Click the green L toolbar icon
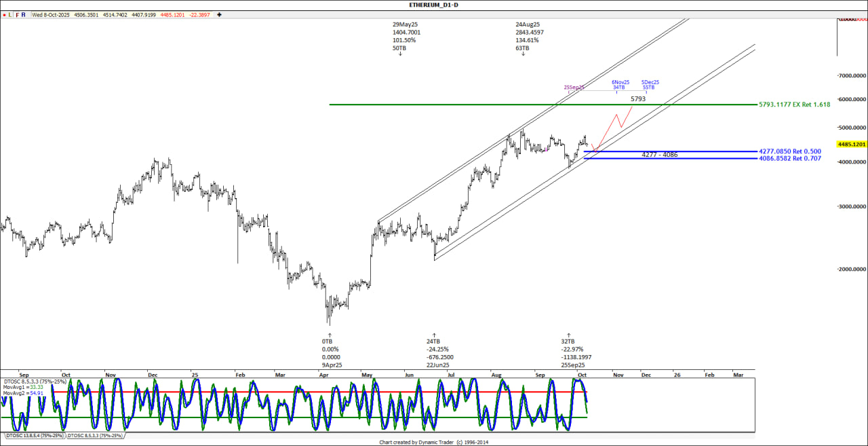 click(11, 14)
